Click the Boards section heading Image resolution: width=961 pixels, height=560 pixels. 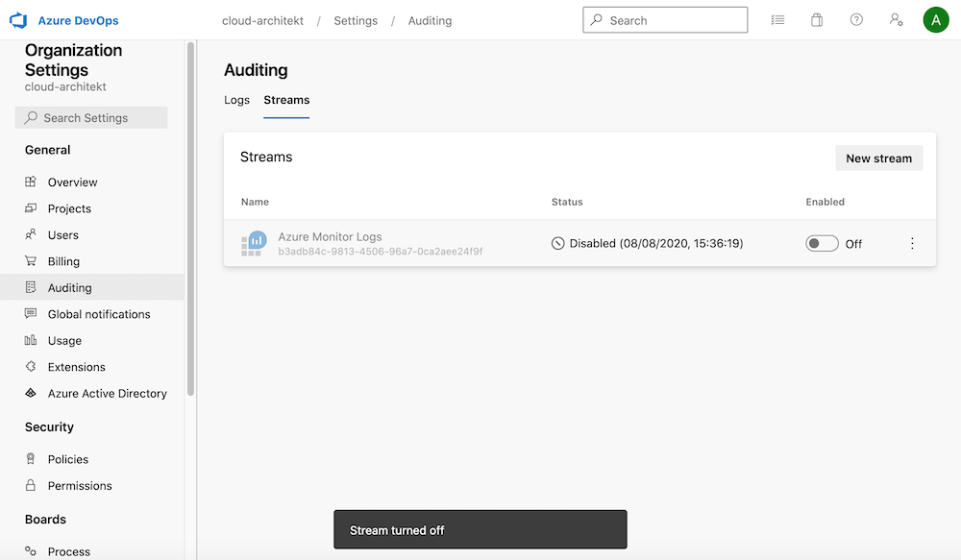45,519
